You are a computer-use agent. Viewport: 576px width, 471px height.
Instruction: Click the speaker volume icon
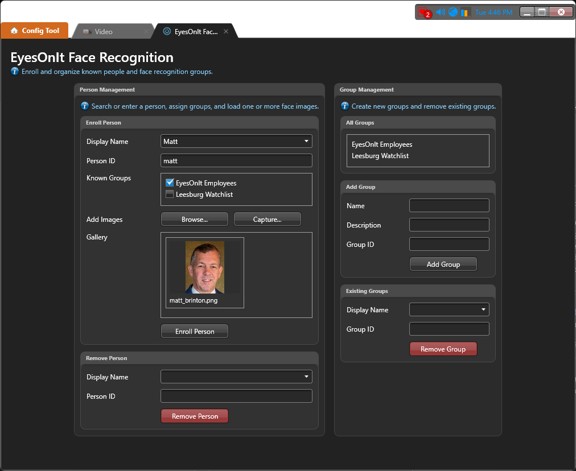[x=440, y=12]
